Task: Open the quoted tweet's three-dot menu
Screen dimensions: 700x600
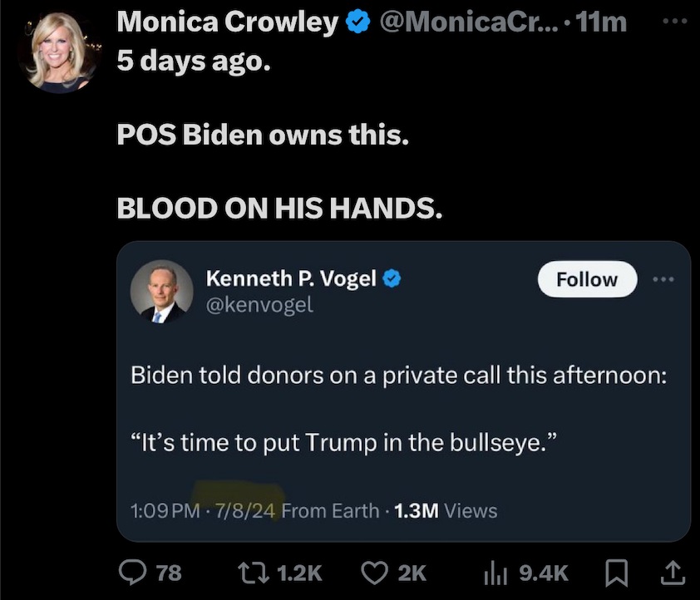Action: coord(663,279)
